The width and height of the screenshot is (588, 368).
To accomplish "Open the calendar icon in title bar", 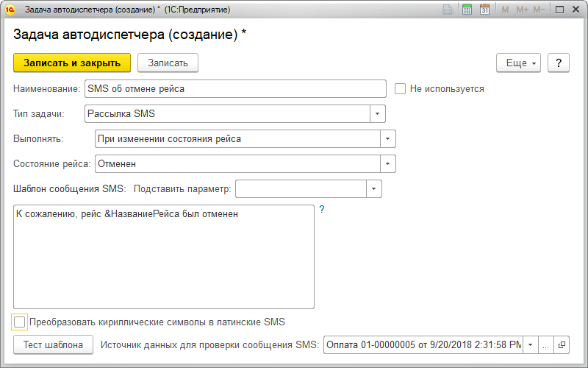I will click(x=485, y=10).
